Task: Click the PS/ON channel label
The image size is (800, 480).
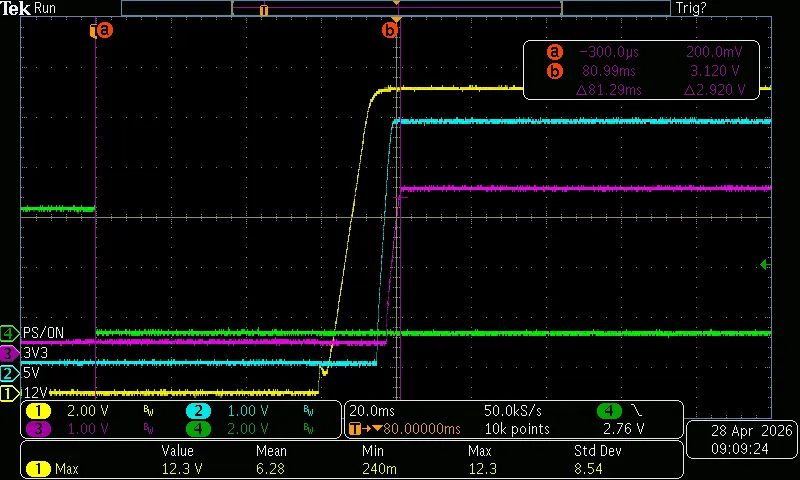Action: pyautogui.click(x=43, y=333)
